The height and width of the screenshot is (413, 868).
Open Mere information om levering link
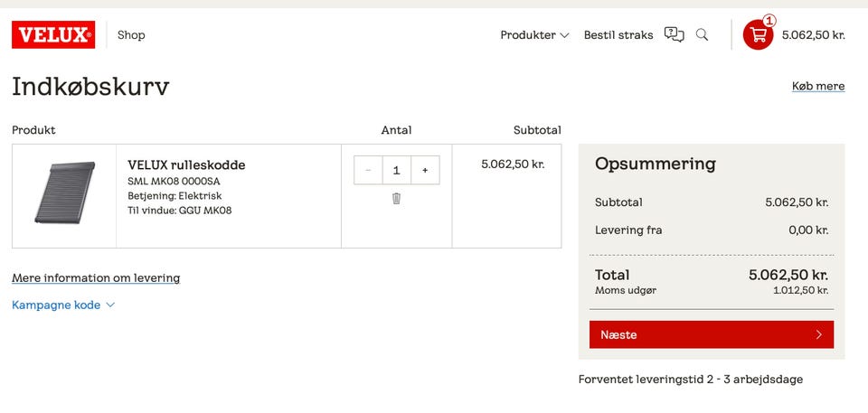tap(96, 278)
